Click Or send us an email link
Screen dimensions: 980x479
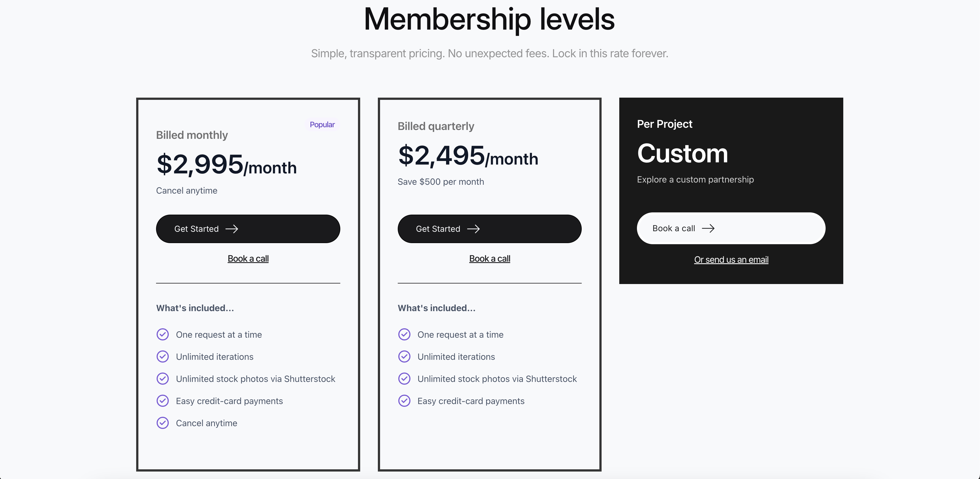pyautogui.click(x=731, y=260)
